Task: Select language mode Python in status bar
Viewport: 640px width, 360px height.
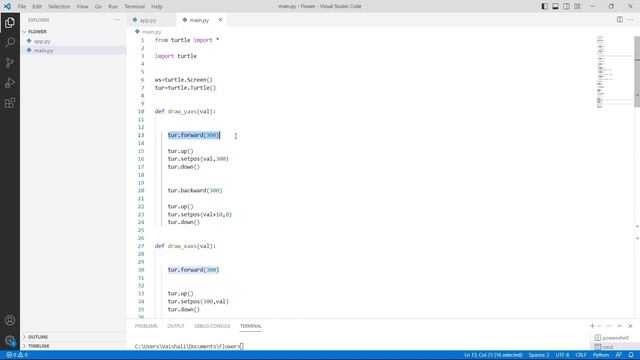Action: tap(601, 355)
